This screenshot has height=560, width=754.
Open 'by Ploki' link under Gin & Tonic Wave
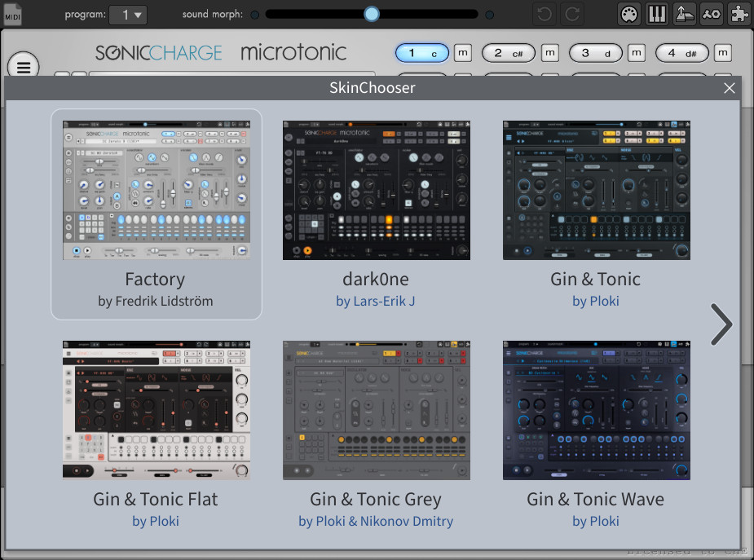click(x=595, y=521)
